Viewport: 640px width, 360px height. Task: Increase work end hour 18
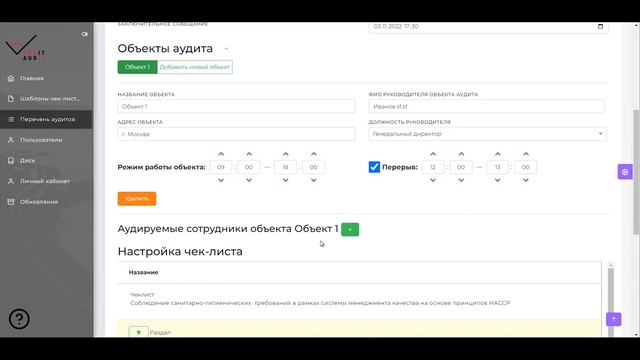tap(286, 154)
